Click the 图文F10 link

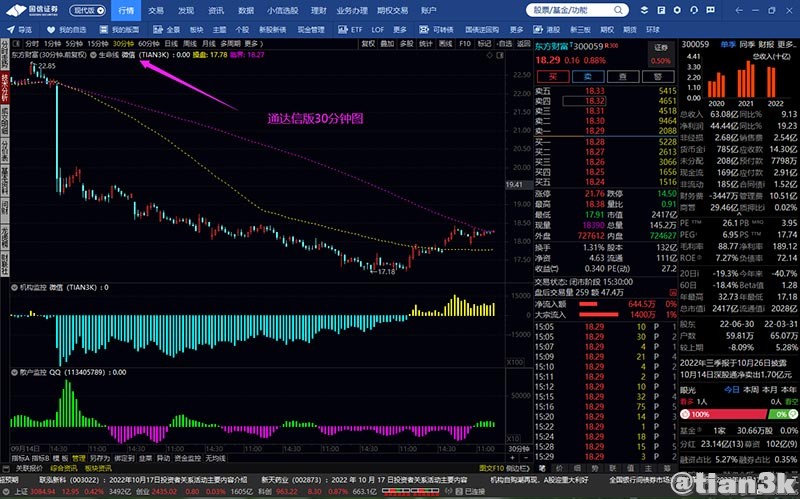click(492, 468)
